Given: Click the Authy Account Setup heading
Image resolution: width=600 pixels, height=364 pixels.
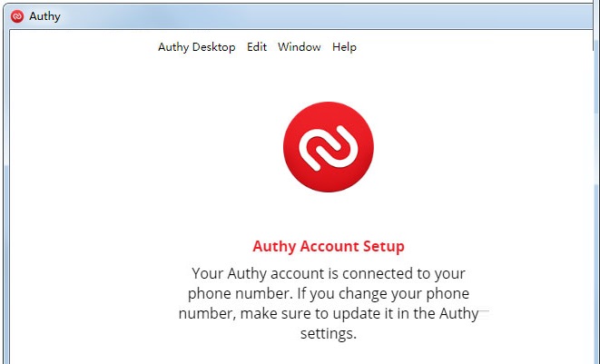Looking at the screenshot, I should (x=329, y=246).
